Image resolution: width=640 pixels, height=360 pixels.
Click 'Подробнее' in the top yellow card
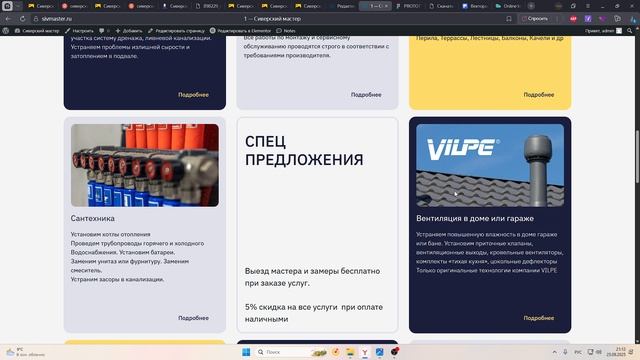(539, 94)
